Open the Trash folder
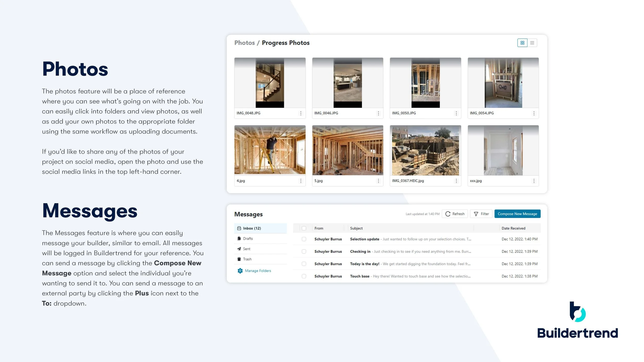644x362 pixels. pyautogui.click(x=247, y=259)
